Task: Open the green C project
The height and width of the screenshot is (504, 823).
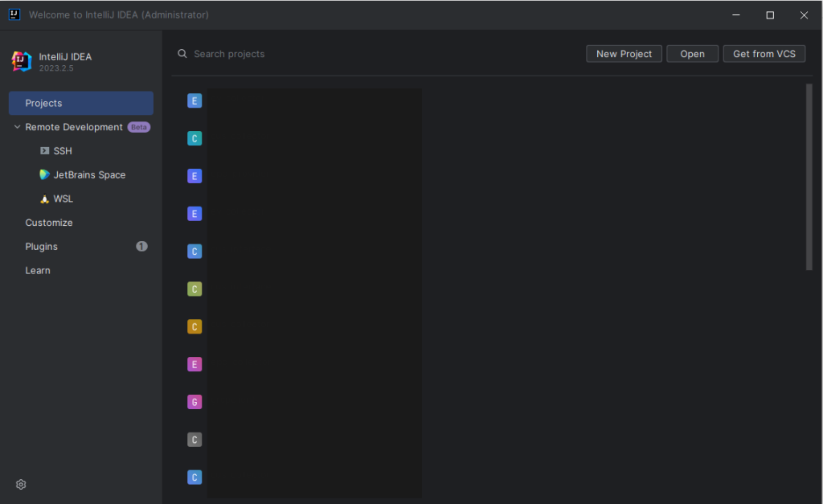Action: pos(194,289)
